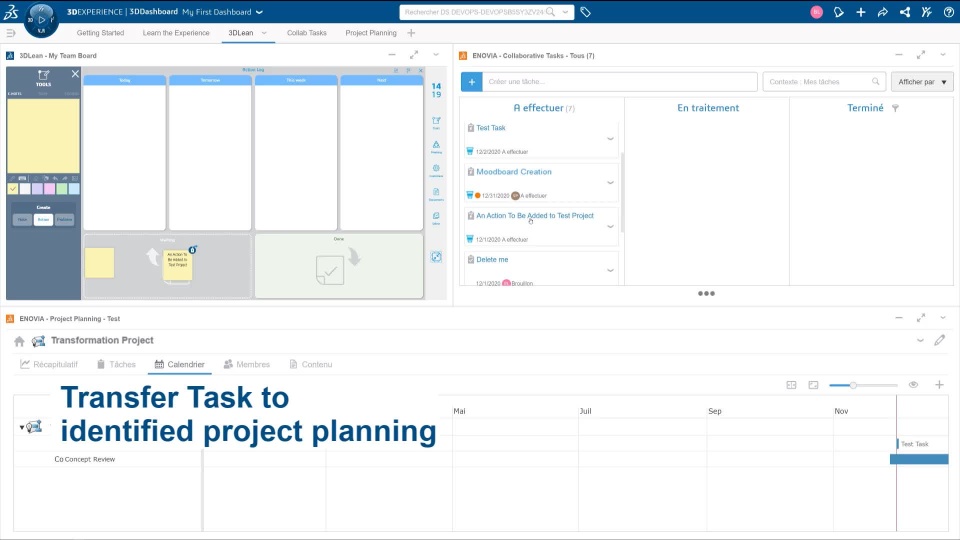This screenshot has width=960, height=540.
Task: Click the pencil edit icon for project
Action: (x=940, y=341)
